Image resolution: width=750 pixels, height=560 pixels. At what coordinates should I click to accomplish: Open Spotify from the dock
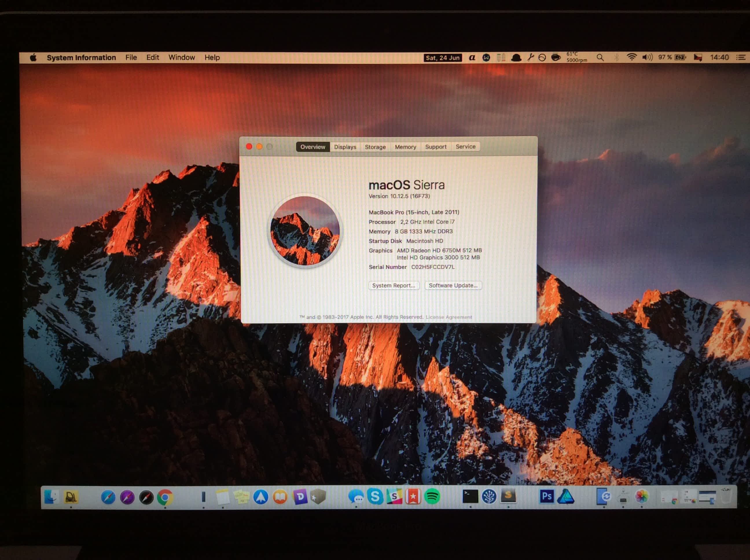click(432, 497)
